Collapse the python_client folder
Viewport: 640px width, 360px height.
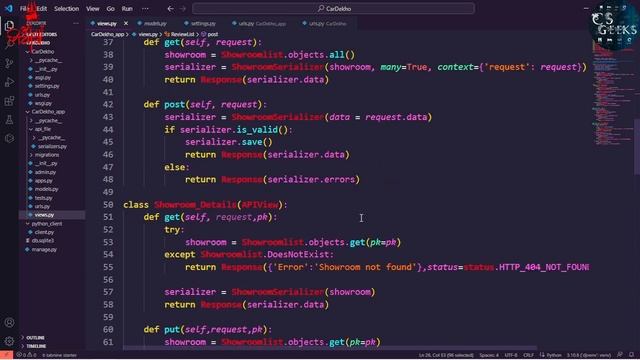coord(44,224)
